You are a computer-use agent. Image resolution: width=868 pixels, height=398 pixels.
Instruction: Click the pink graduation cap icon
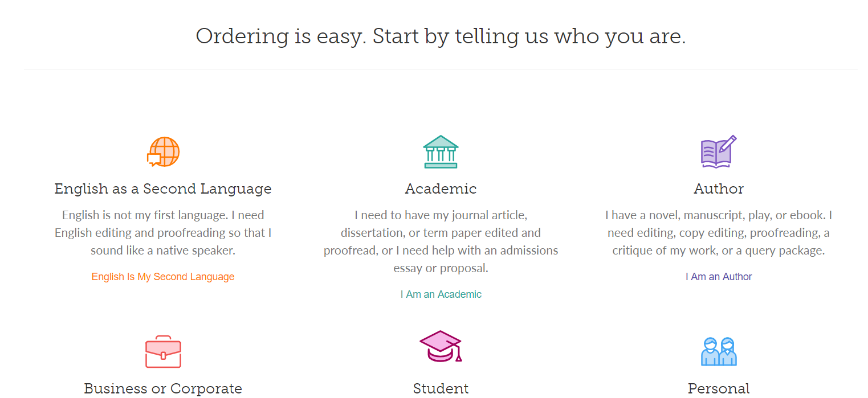(x=441, y=346)
